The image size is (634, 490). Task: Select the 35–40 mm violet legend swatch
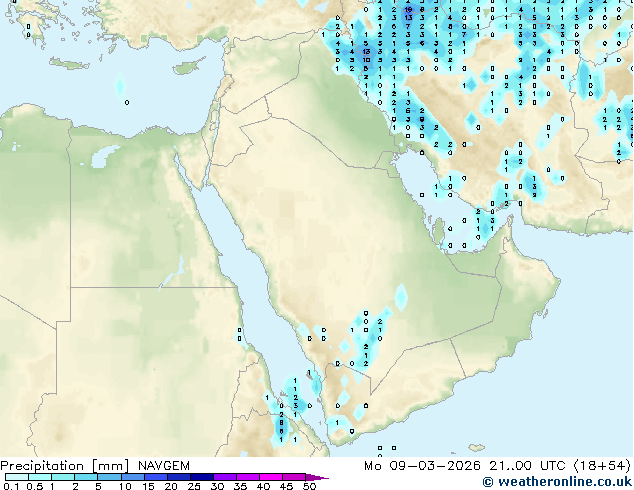tap(248, 477)
